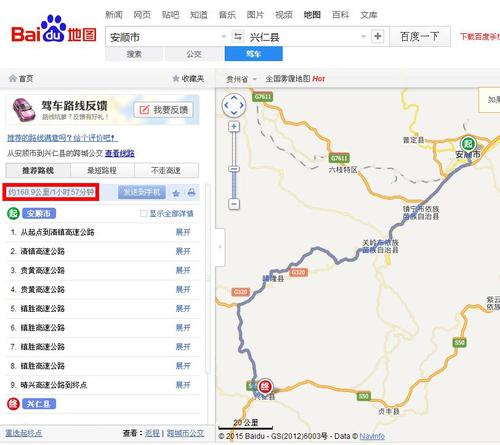This screenshot has width=500, height=445.
Task: Click the Baidu Maps paw logo
Action: 53,29
